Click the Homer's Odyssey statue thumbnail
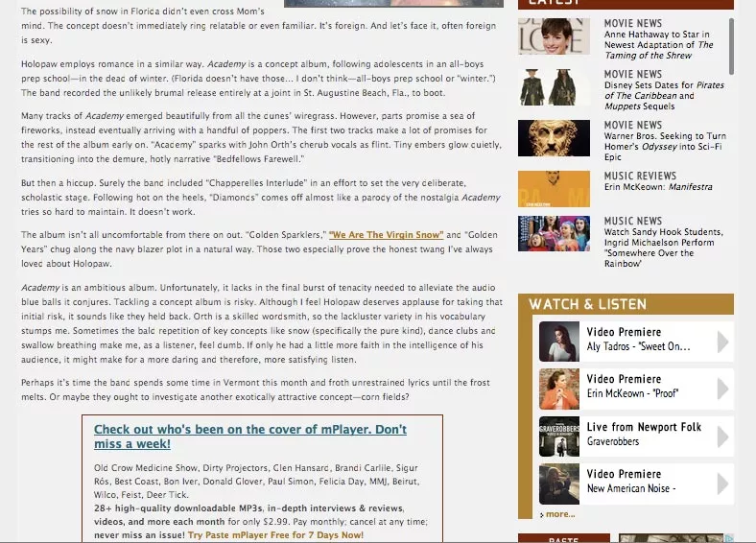The width and height of the screenshot is (756, 543). click(x=554, y=138)
